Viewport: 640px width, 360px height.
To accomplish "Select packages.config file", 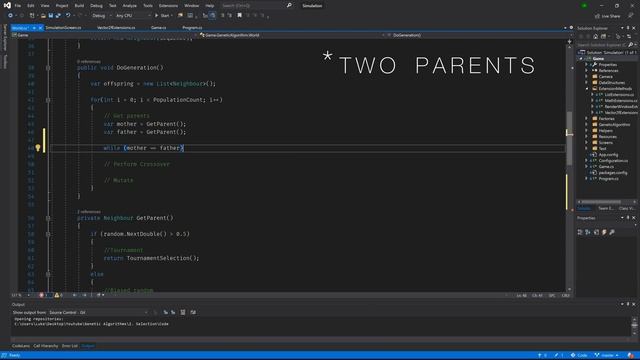I will pyautogui.click(x=613, y=173).
